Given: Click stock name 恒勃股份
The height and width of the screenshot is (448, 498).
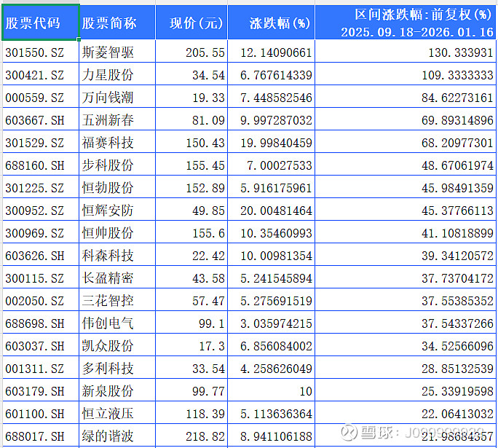Looking at the screenshot, I should pyautogui.click(x=108, y=187).
